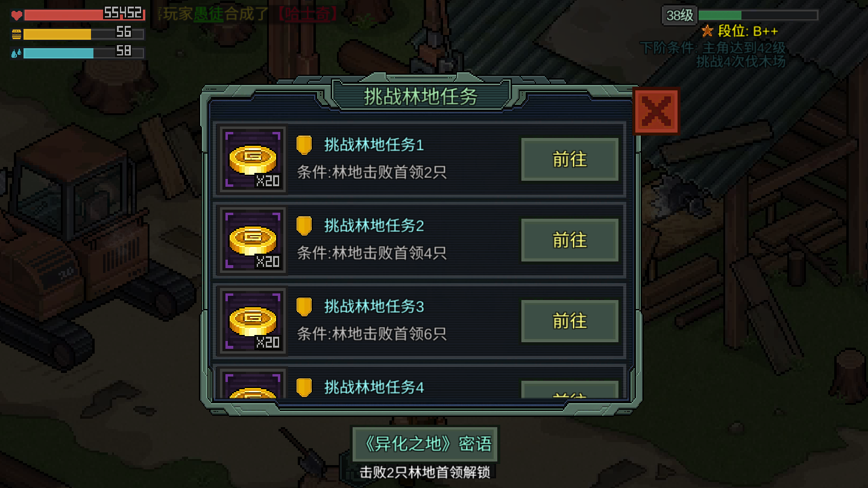
Task: Click the 38级 level badge
Action: pos(679,16)
